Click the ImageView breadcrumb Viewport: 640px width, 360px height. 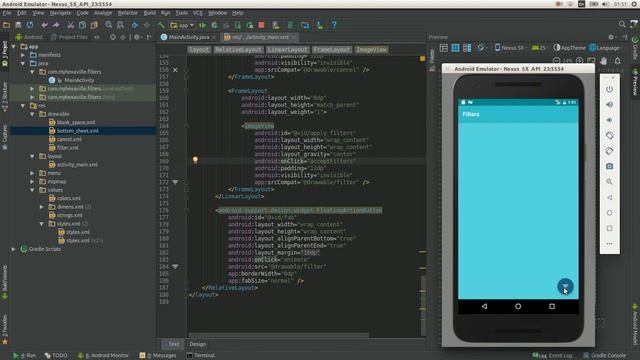point(371,50)
